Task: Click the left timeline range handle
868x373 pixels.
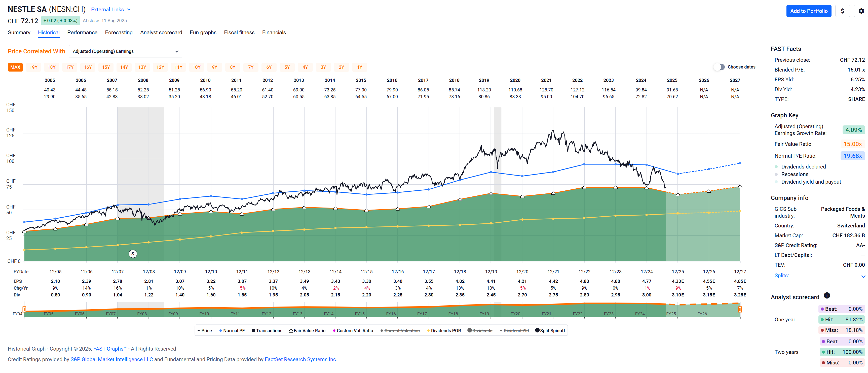Action: coord(24,309)
